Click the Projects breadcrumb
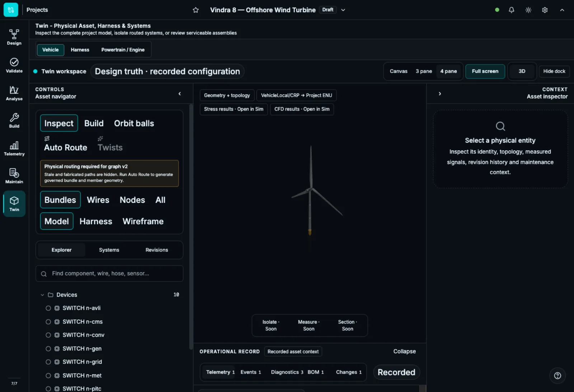 tap(37, 10)
